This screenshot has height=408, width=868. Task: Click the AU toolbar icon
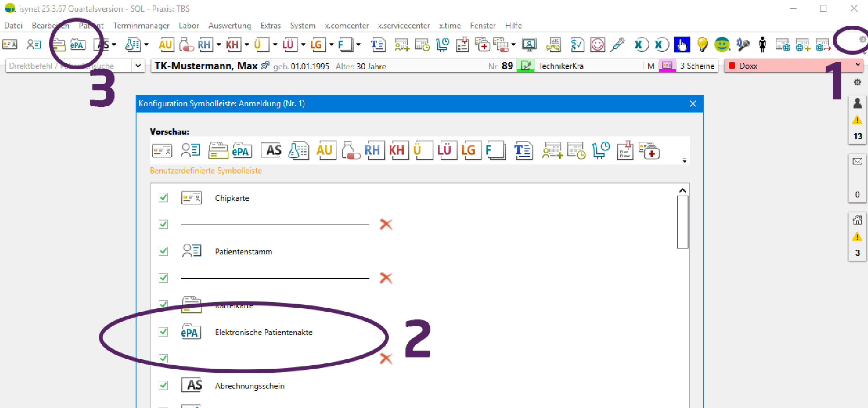[x=165, y=45]
